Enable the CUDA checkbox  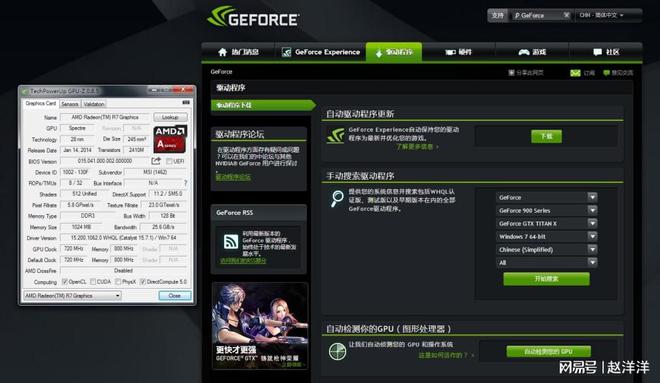[93, 282]
